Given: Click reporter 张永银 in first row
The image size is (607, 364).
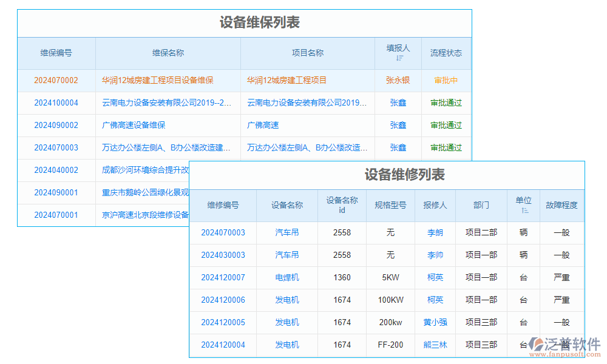Looking at the screenshot, I should 398,80.
